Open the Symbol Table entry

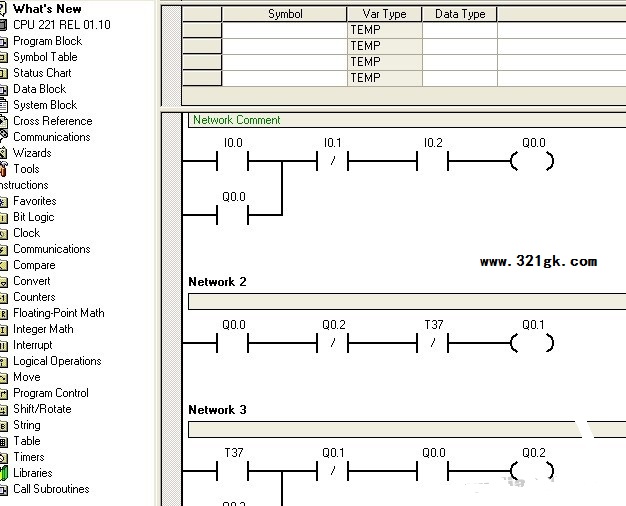pos(45,57)
